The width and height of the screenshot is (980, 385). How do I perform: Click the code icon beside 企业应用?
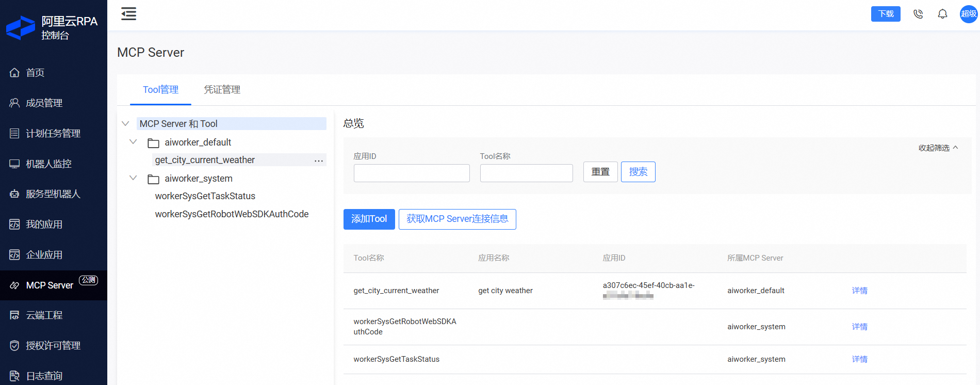point(14,255)
